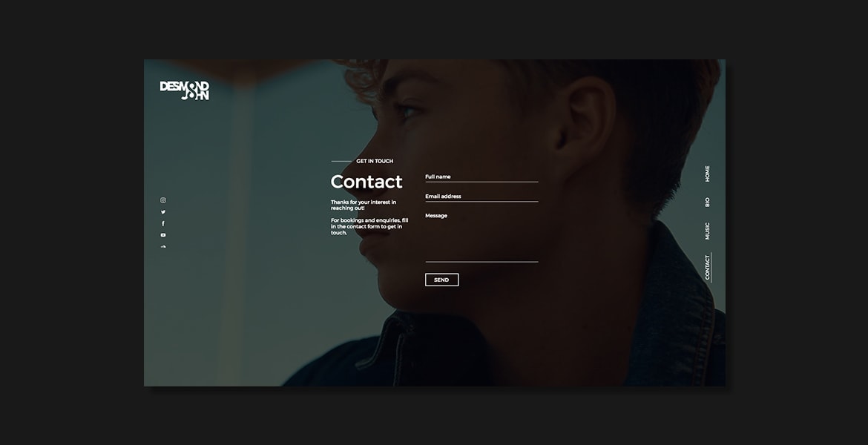This screenshot has height=445, width=868.
Task: Click the 'Thanks for your interest' text
Action: point(364,205)
